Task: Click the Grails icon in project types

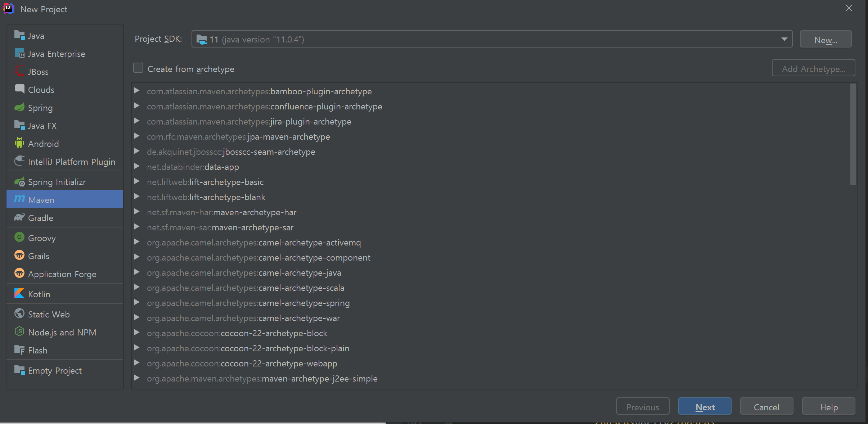Action: (19, 256)
